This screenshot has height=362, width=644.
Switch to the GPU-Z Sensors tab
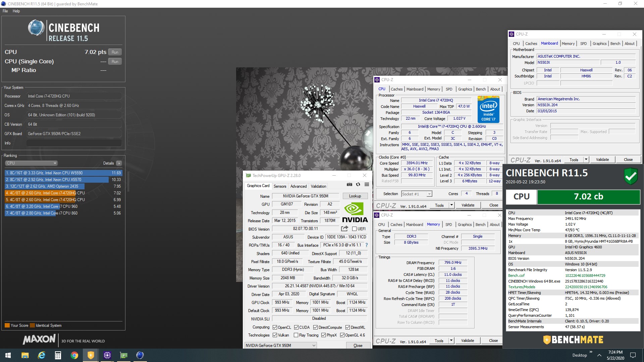click(280, 186)
